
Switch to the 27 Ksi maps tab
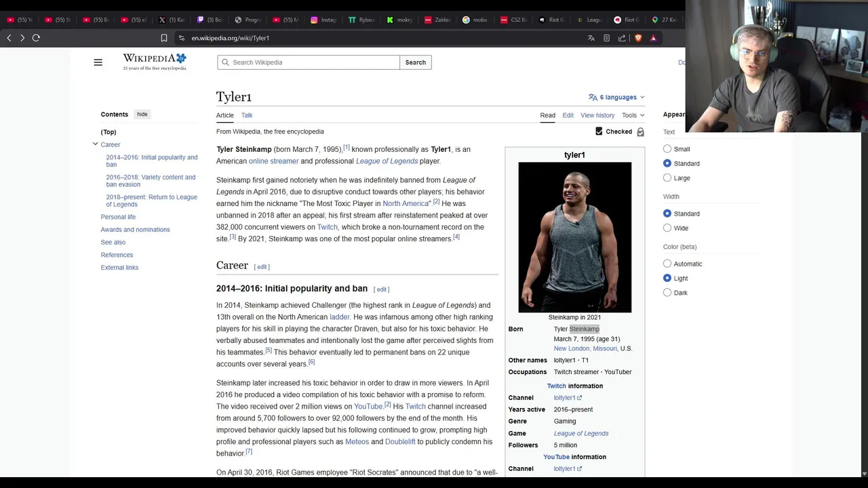click(x=666, y=20)
